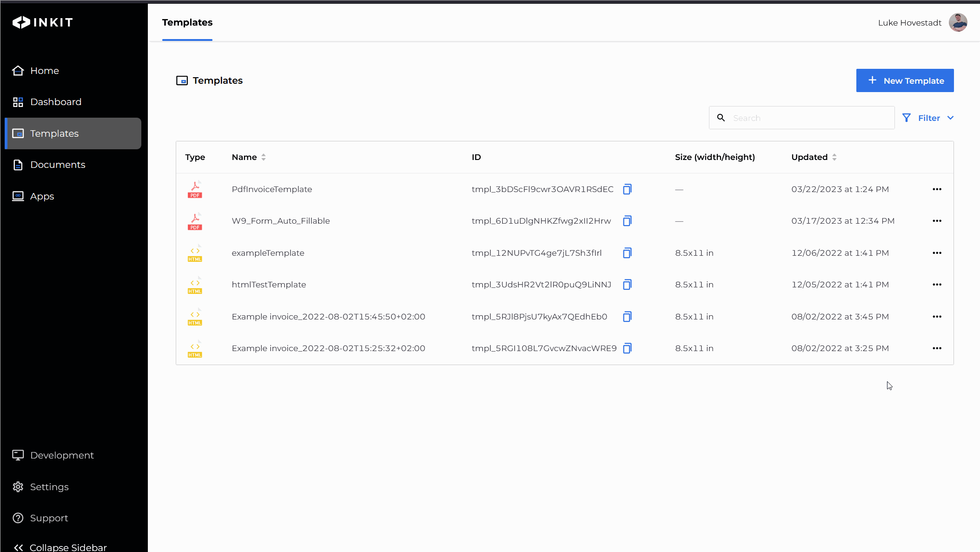980x552 pixels.
Task: Expand the Filter dropdown
Action: coord(928,118)
